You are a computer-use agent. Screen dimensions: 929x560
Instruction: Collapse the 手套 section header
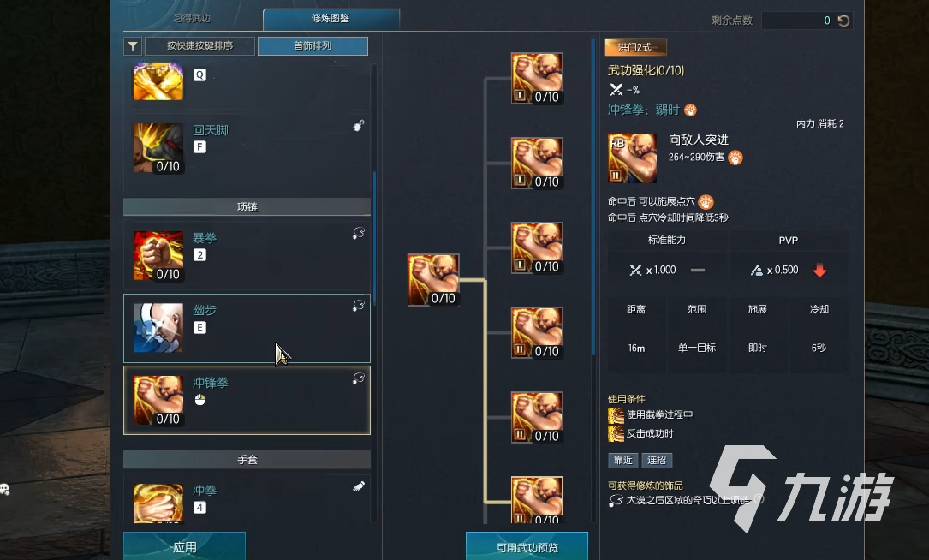tap(247, 459)
